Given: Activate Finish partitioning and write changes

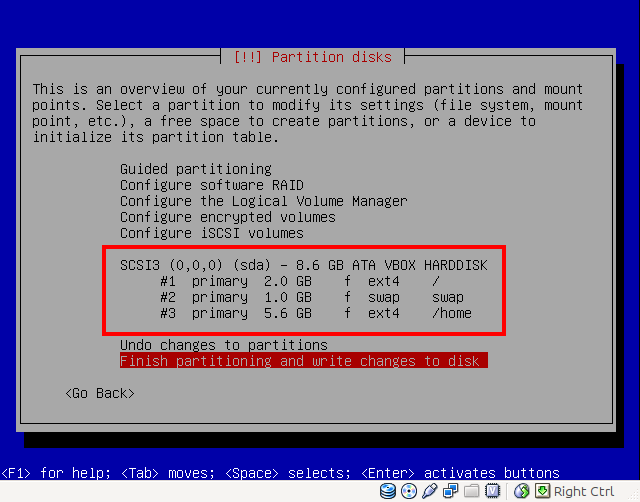Looking at the screenshot, I should (304, 361).
